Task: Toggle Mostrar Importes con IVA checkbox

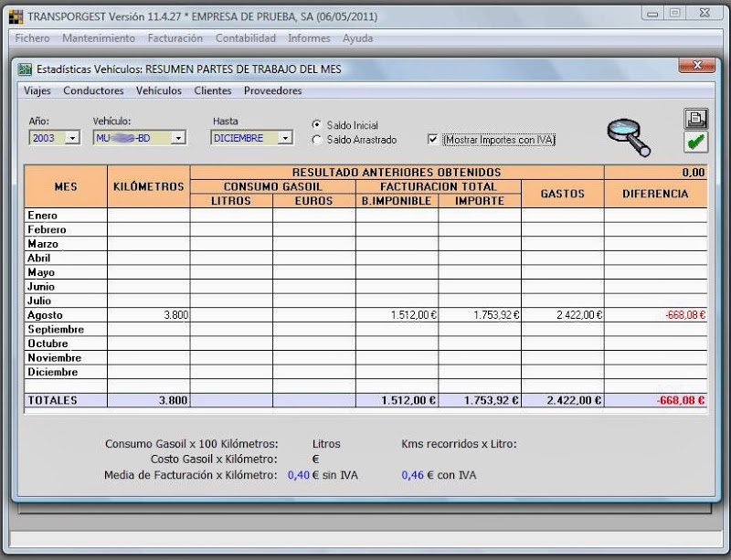Action: point(432,140)
